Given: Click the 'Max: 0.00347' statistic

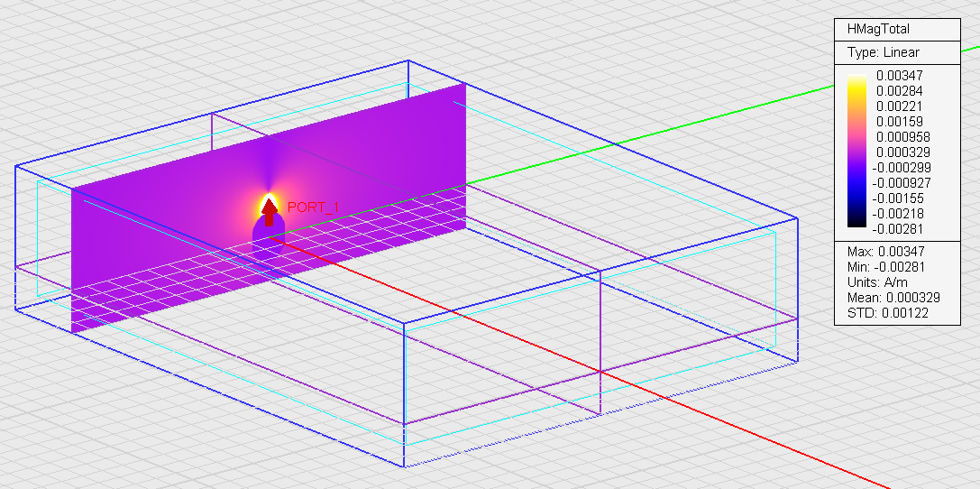Looking at the screenshot, I should pyautogui.click(x=885, y=252).
